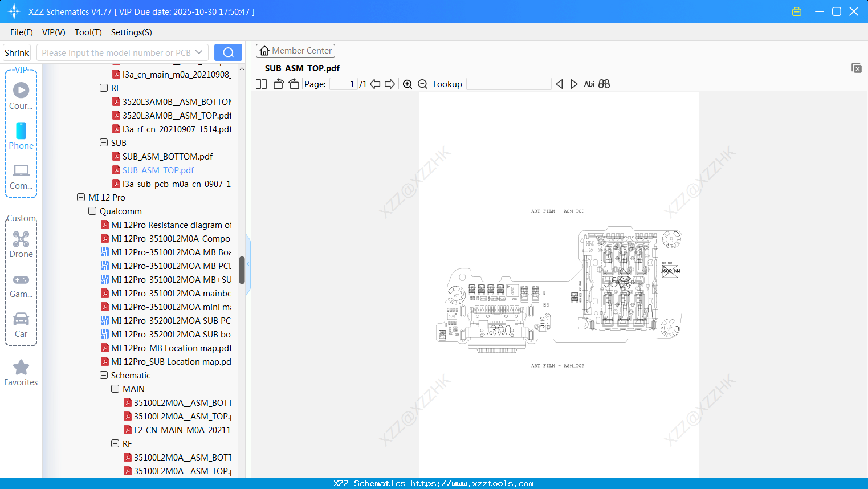The width and height of the screenshot is (868, 489).
Task: Zoom in on the SUB_ASM_TOP schematic
Action: 407,84
